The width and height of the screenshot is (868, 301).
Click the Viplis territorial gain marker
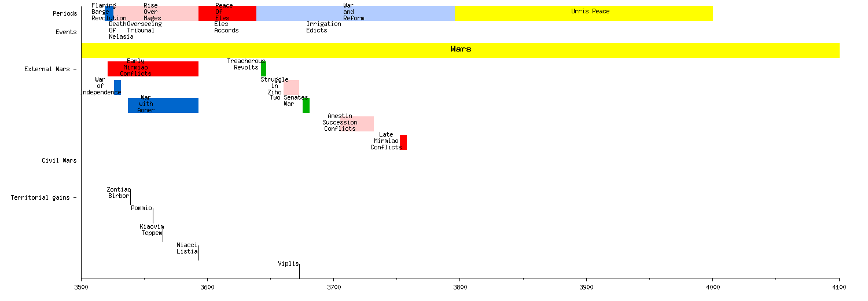[299, 270]
